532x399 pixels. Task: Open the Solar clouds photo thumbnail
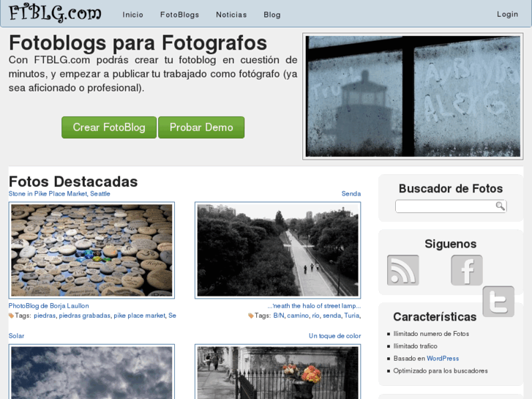pos(91,371)
